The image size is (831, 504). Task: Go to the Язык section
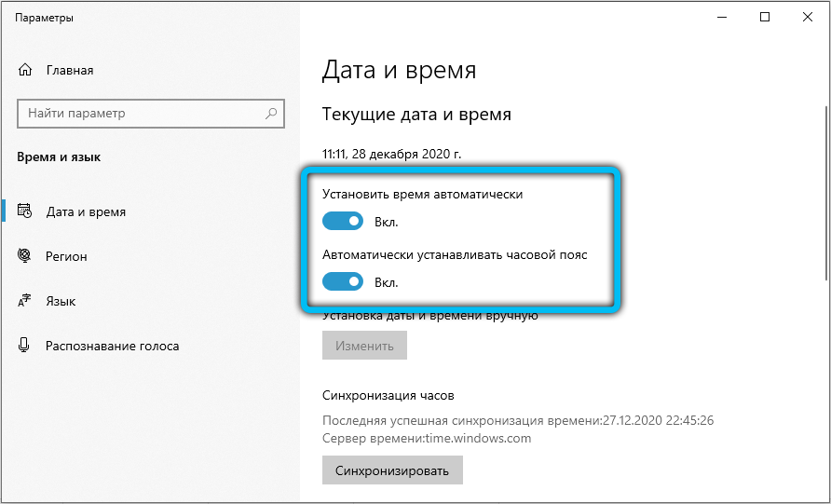coord(61,301)
